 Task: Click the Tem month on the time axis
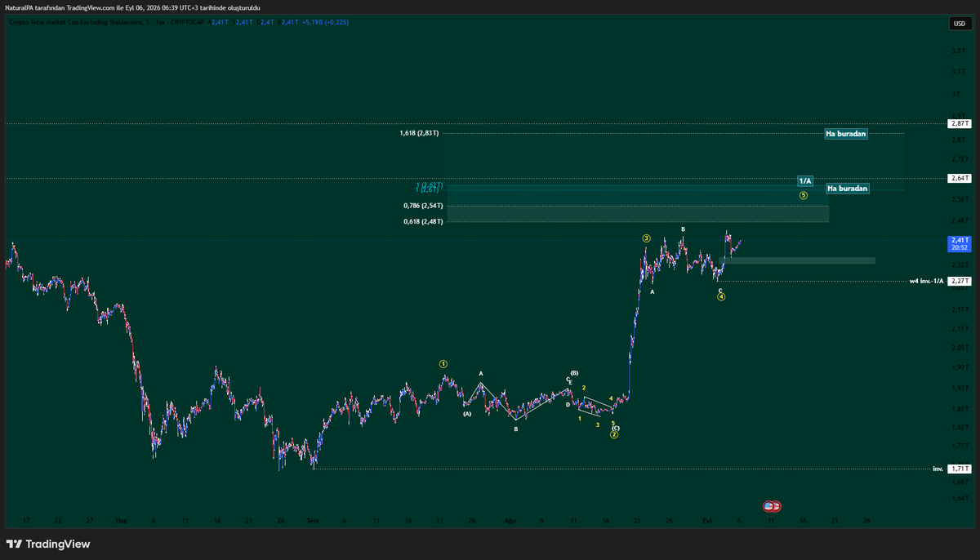[311, 520]
